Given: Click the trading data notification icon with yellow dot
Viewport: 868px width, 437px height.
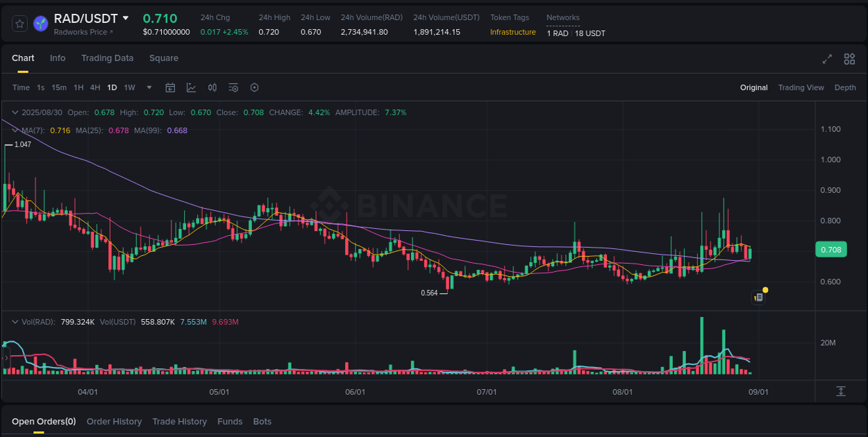Looking at the screenshot, I should point(758,297).
